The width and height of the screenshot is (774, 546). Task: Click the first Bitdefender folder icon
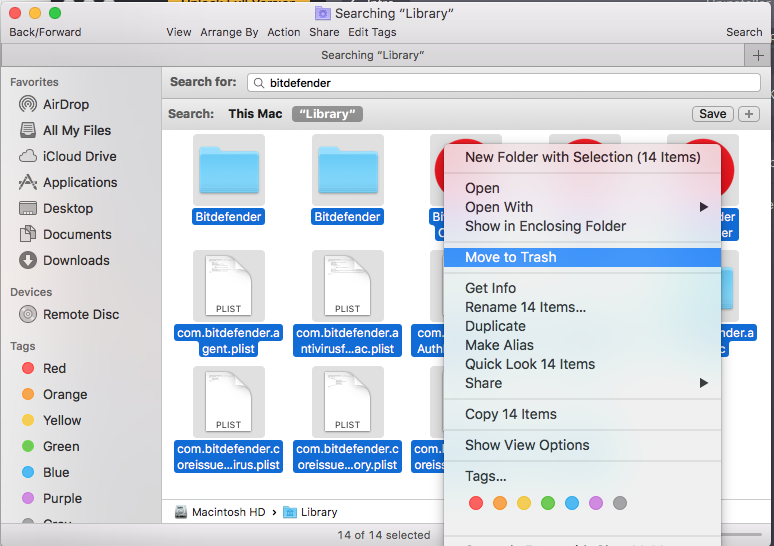229,169
